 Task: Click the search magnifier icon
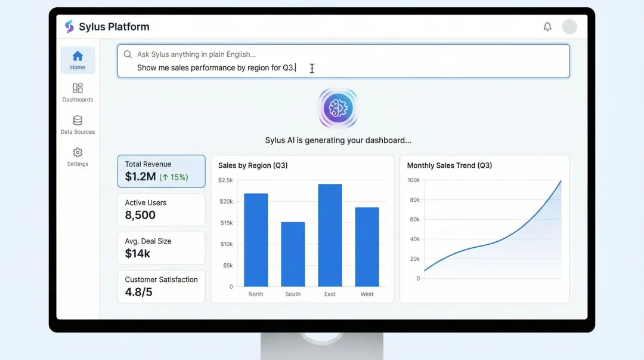(x=127, y=54)
